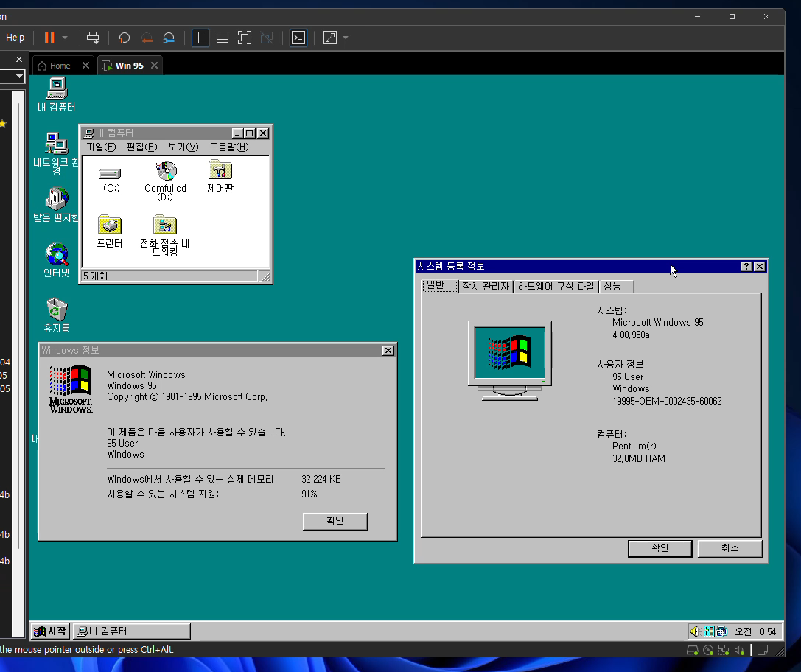Click the product ID 19995-OEM-0002435-60062

667,402
